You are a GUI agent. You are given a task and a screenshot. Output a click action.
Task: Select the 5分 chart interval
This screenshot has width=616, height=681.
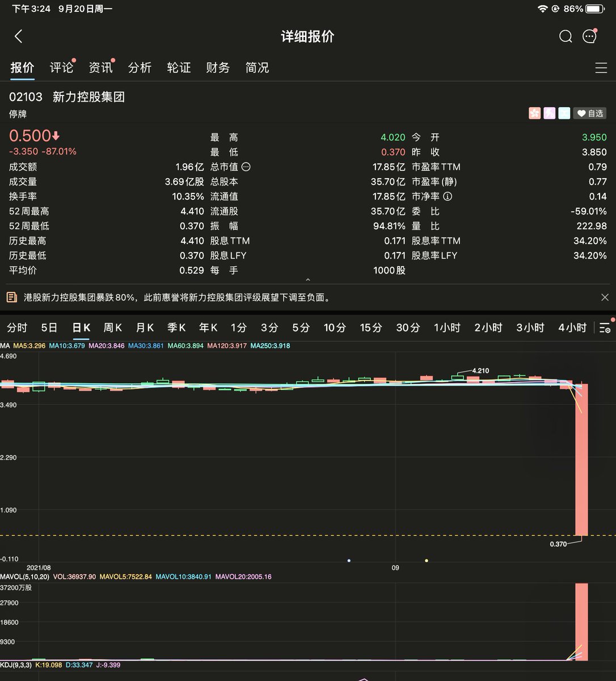pyautogui.click(x=301, y=327)
